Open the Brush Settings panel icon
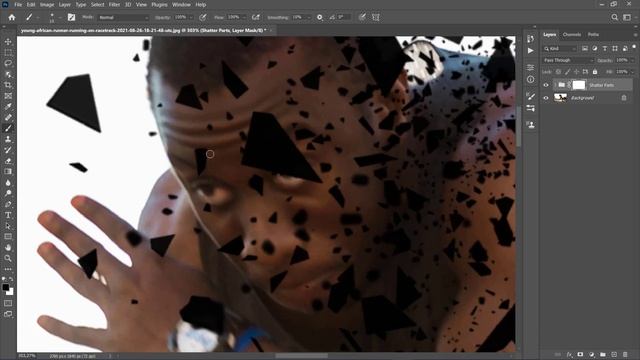Screen dimensions: 640x360 pos(530,96)
